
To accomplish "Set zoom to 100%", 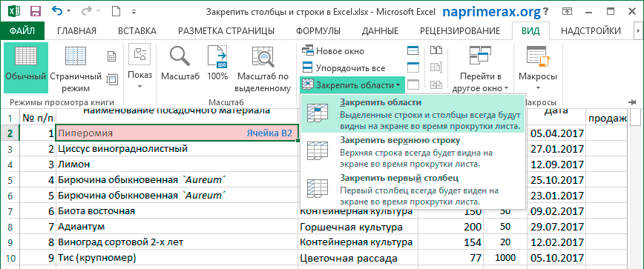I will click(217, 64).
